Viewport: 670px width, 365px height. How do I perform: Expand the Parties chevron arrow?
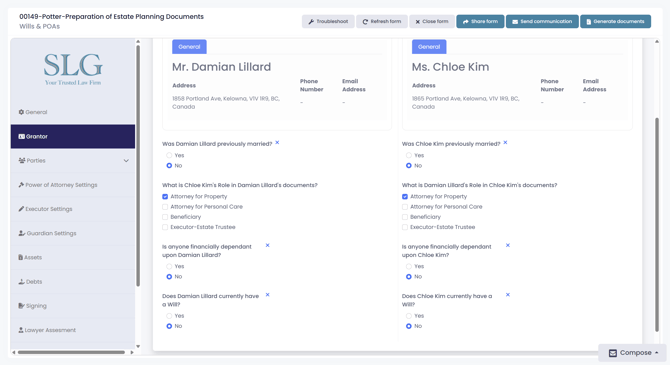126,161
